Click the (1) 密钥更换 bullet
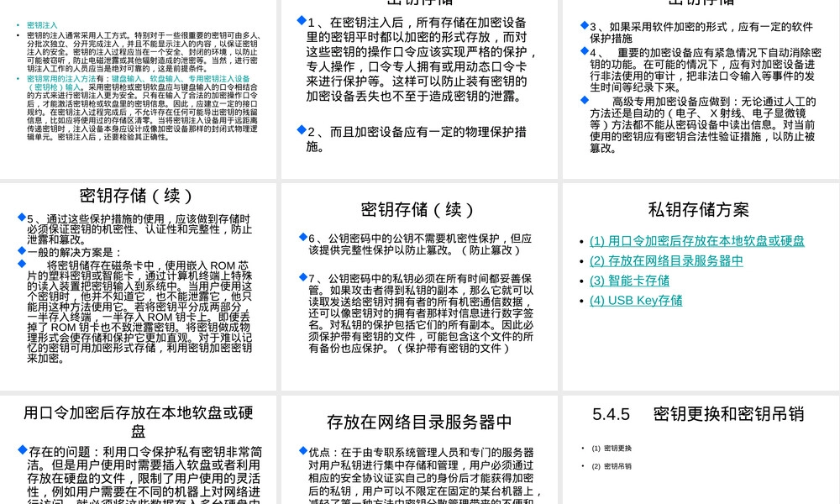 (612, 449)
